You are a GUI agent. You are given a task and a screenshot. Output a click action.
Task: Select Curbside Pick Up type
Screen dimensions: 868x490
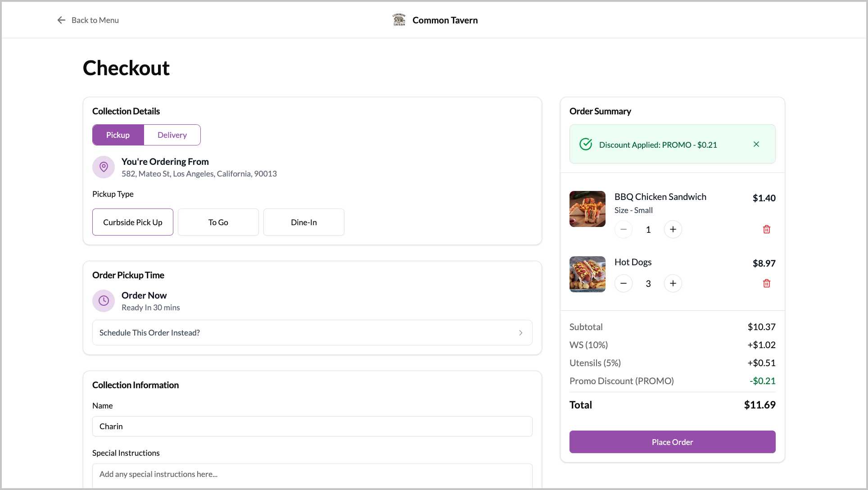tap(133, 222)
